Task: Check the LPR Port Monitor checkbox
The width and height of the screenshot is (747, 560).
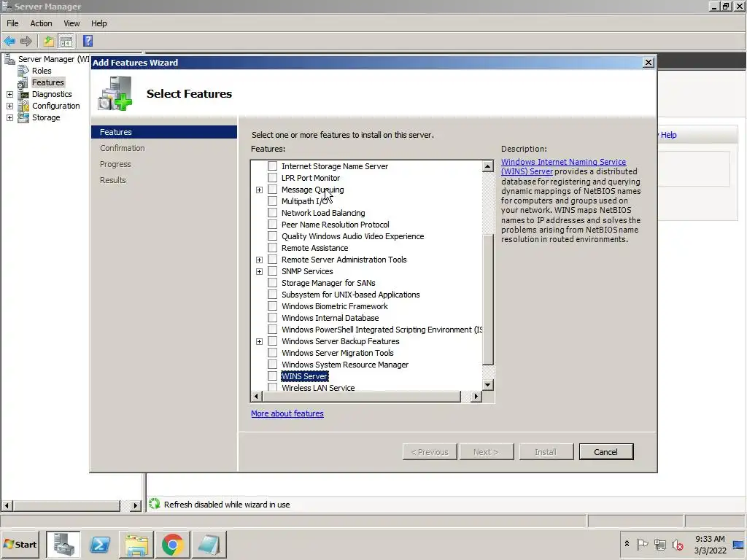Action: tap(273, 178)
